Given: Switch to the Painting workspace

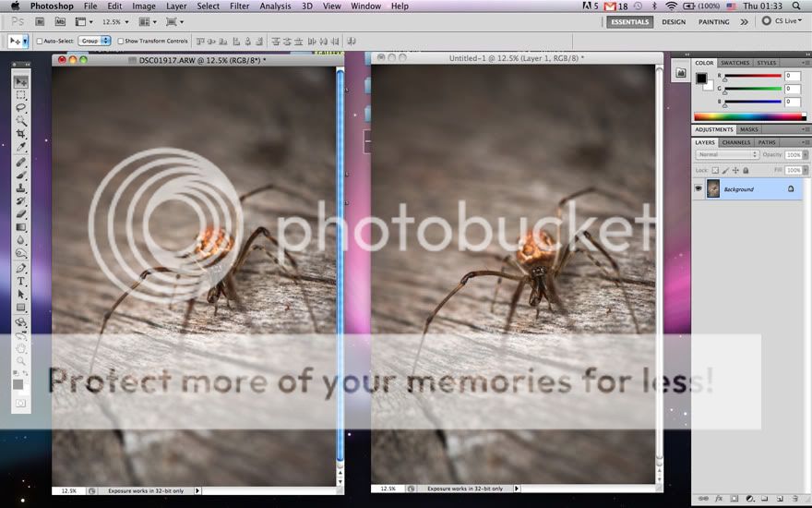Looking at the screenshot, I should point(713,22).
